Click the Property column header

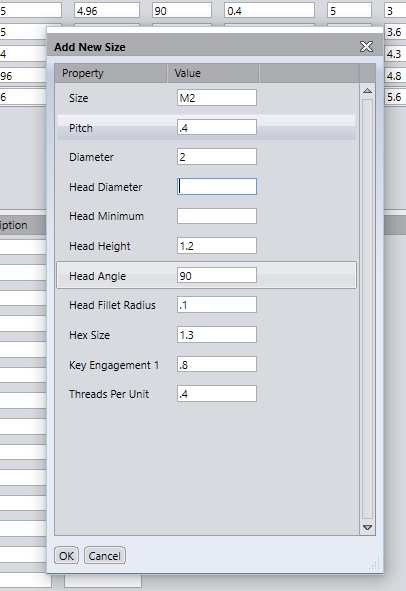tap(111, 73)
